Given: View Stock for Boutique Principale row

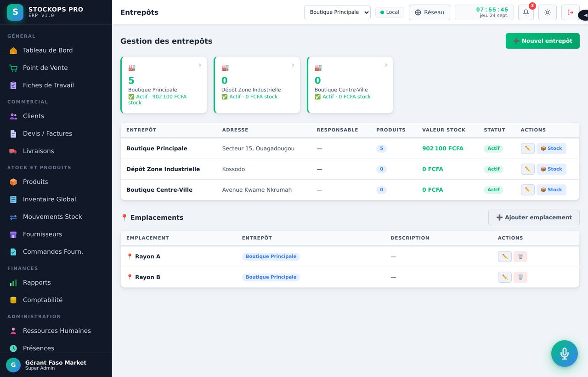Looking at the screenshot, I should tap(551, 149).
